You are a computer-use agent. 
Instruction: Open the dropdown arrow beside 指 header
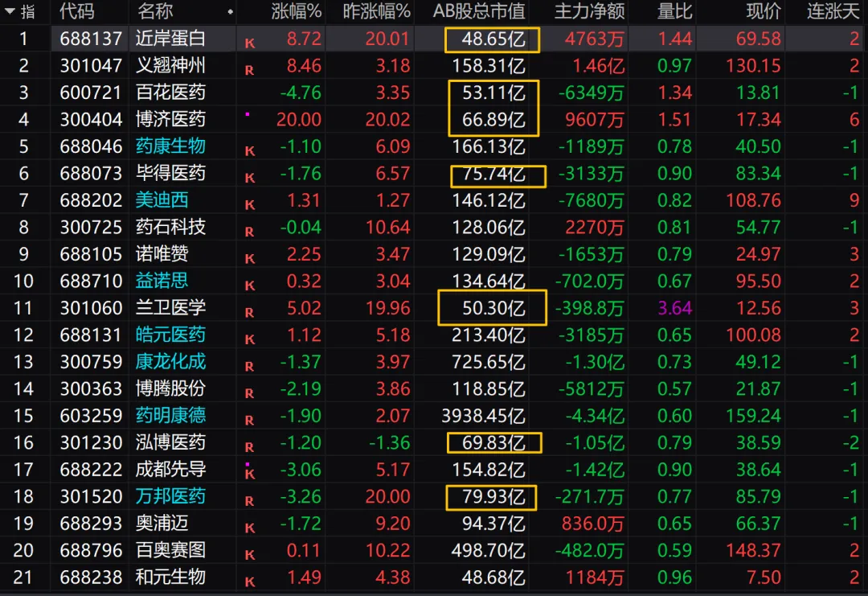tap(10, 11)
